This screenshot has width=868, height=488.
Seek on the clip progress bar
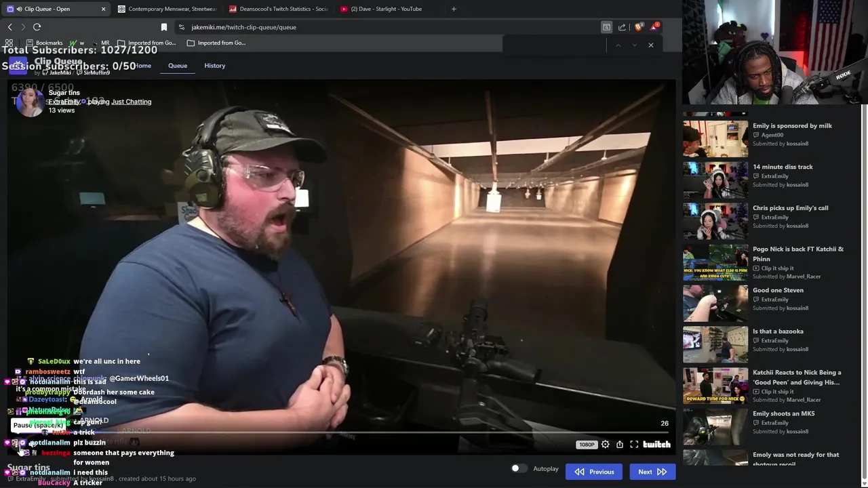pyautogui.click(x=342, y=432)
